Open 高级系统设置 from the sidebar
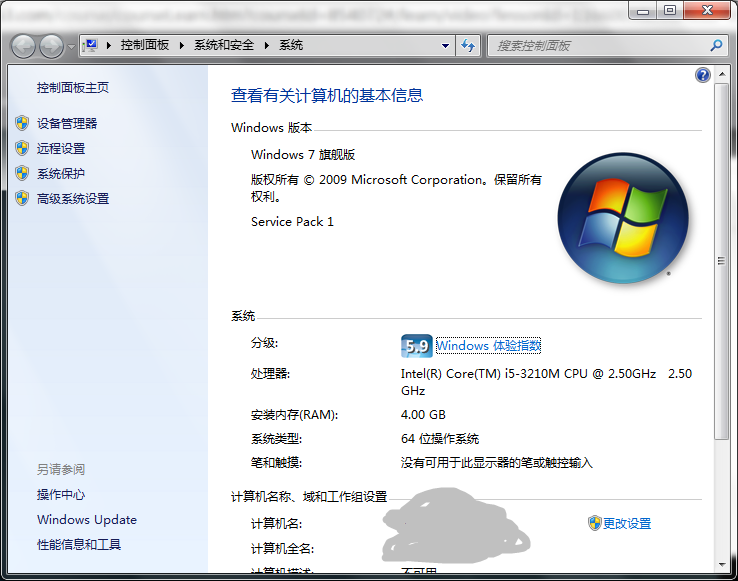738x581 pixels. (73, 199)
